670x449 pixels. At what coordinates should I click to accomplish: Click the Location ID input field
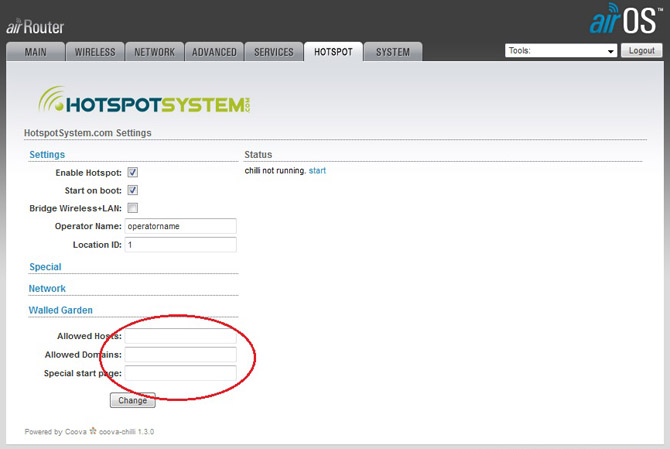[x=180, y=245]
